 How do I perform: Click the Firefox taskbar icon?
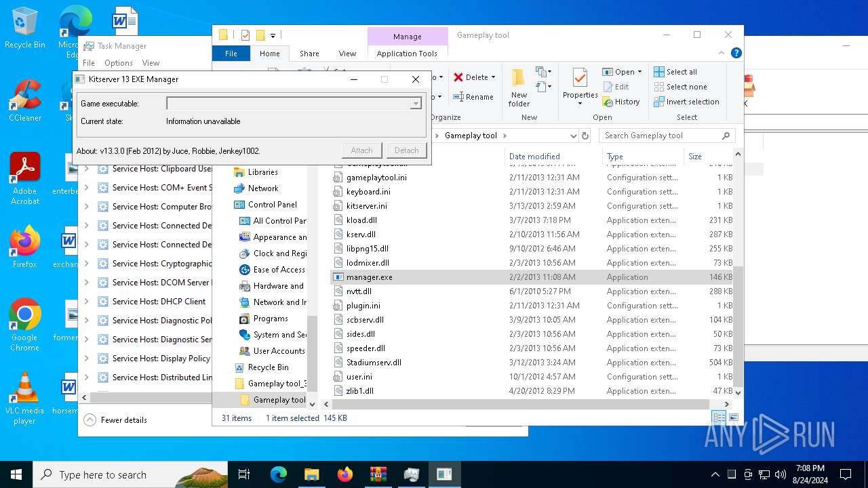pos(344,474)
